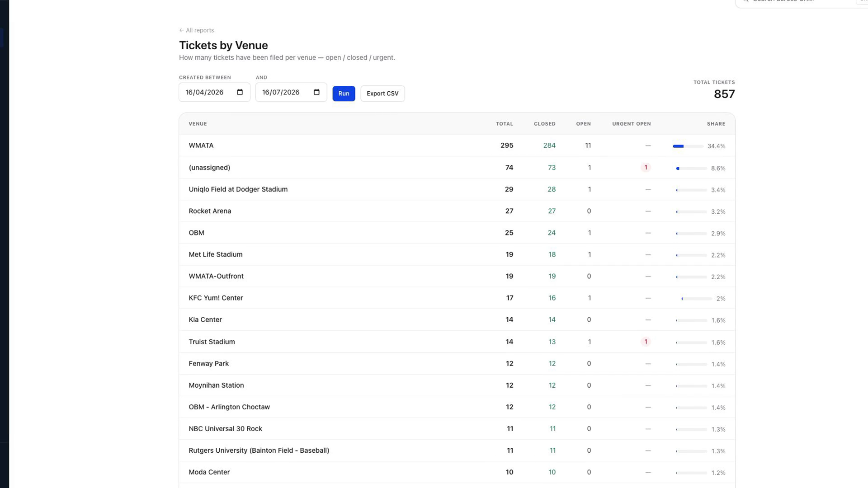Image resolution: width=868 pixels, height=488 pixels.
Task: Open Uniqlo Field at Dodger Stadium row
Action: click(x=457, y=189)
